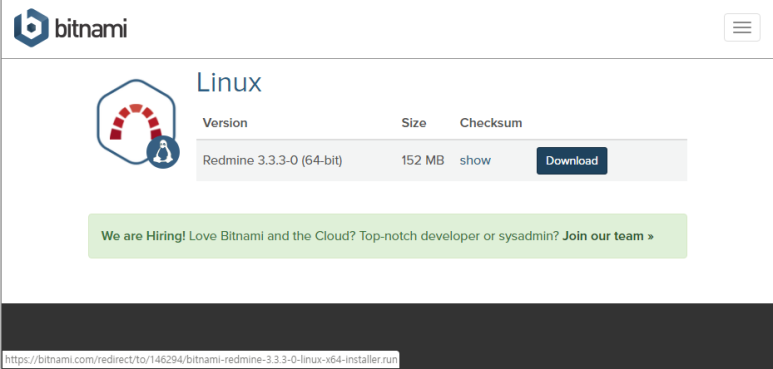The width and height of the screenshot is (773, 369).
Task: Click the We are Hiring! bold text
Action: pos(143,236)
